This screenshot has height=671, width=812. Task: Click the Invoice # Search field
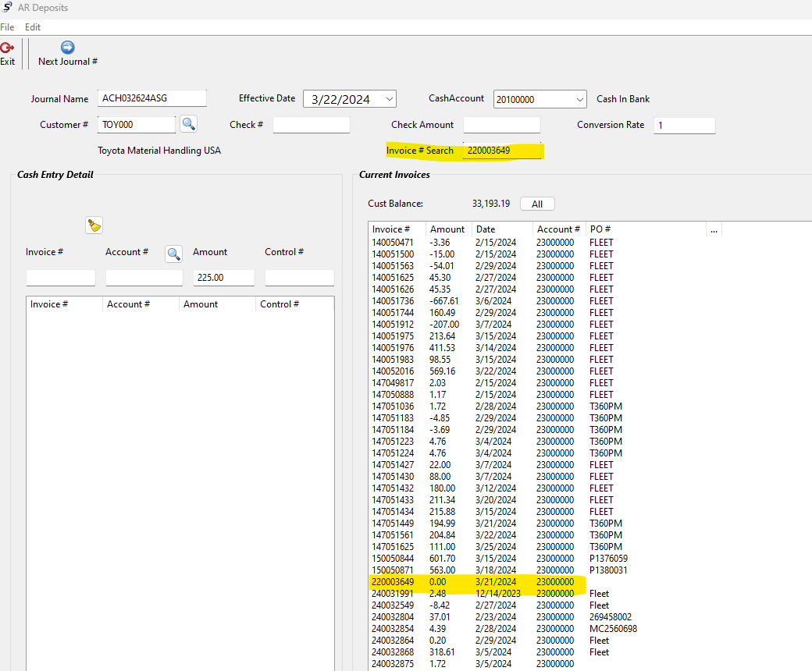point(502,151)
